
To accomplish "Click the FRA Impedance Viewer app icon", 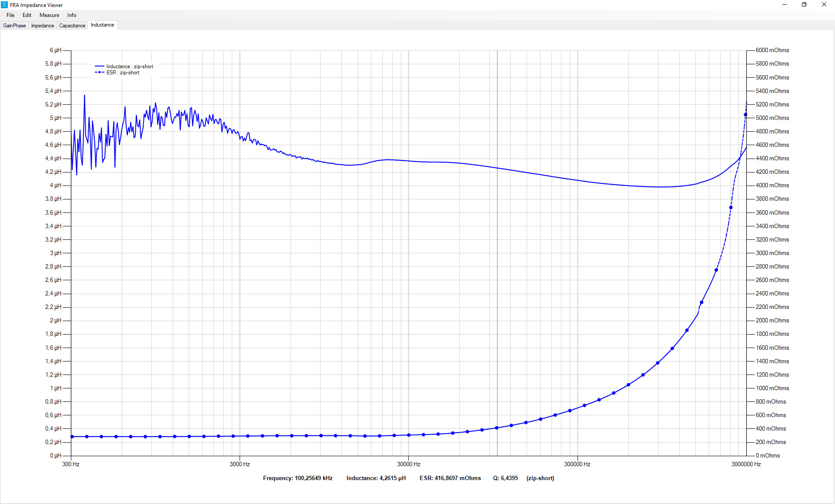I will 4,5.
